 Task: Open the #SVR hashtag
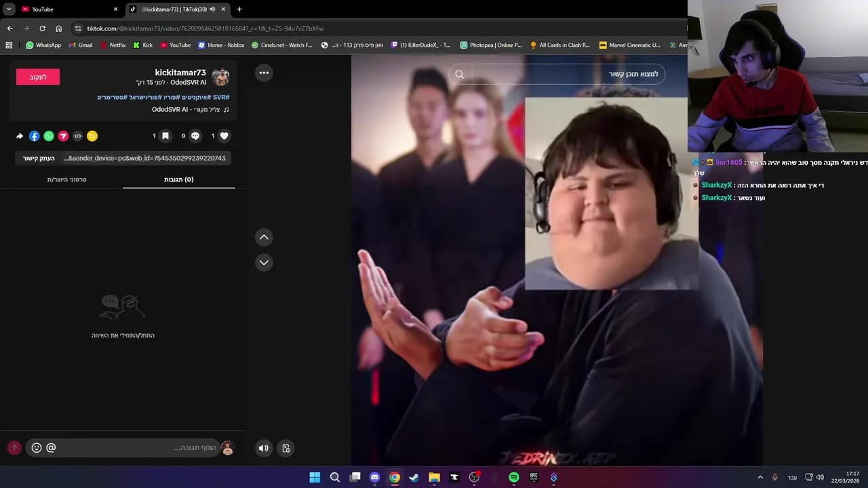221,97
